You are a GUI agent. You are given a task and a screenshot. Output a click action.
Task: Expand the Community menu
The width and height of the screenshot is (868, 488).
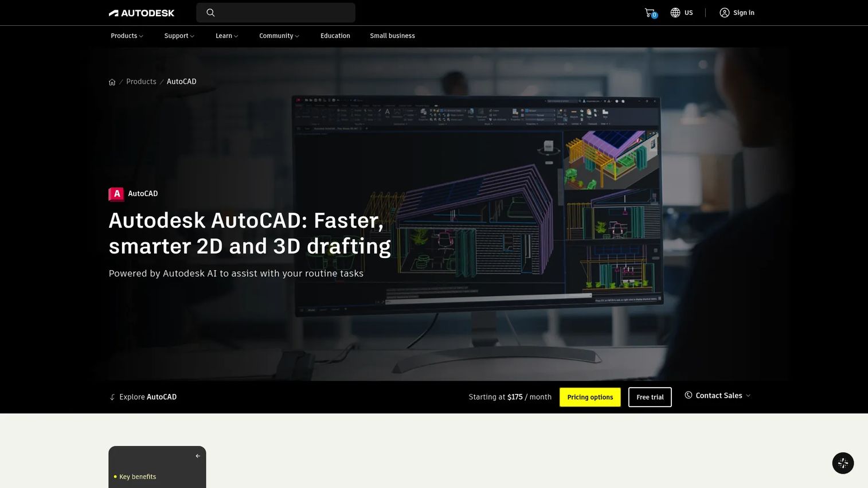click(x=279, y=36)
